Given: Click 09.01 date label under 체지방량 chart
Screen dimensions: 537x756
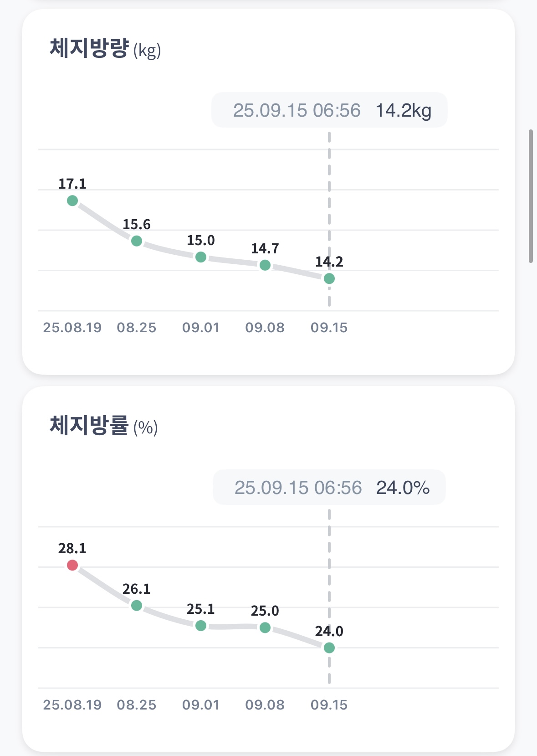Looking at the screenshot, I should pyautogui.click(x=201, y=328).
